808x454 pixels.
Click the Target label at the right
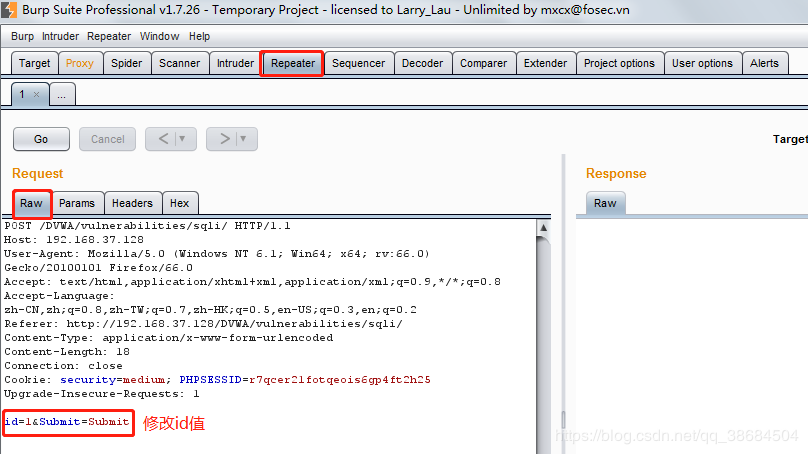(x=790, y=139)
